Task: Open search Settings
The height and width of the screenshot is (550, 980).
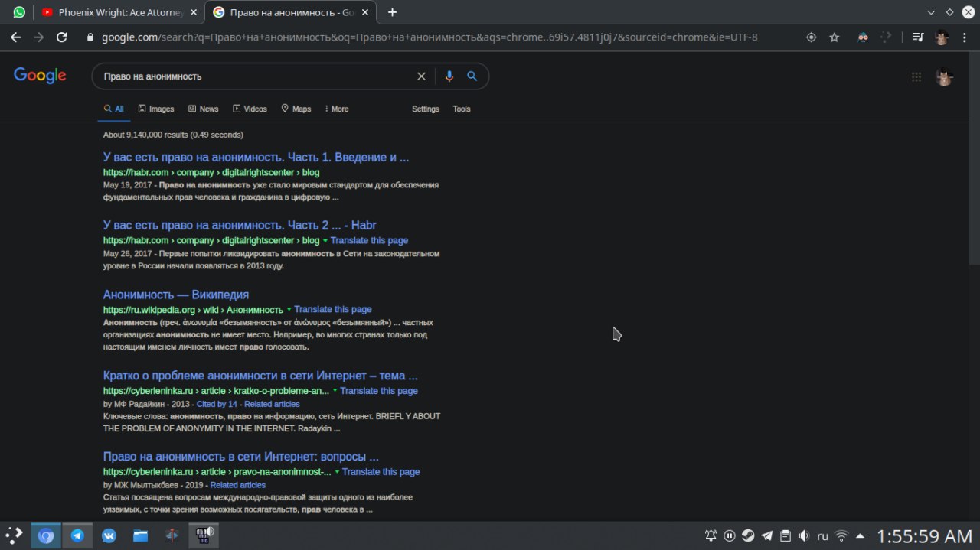Action: click(x=426, y=109)
